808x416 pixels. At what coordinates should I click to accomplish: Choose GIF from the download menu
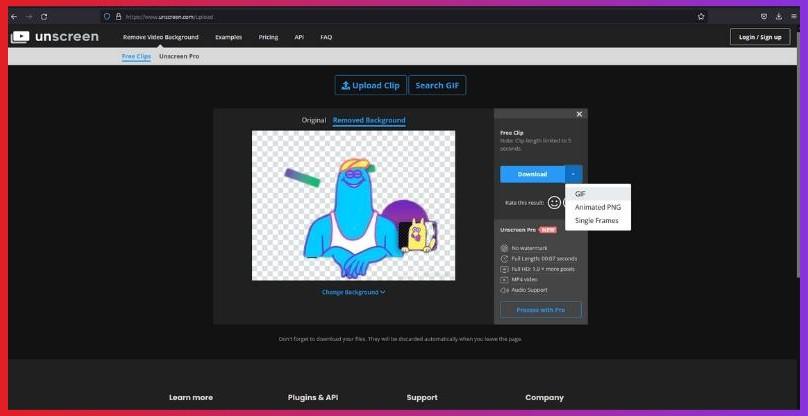tap(581, 194)
